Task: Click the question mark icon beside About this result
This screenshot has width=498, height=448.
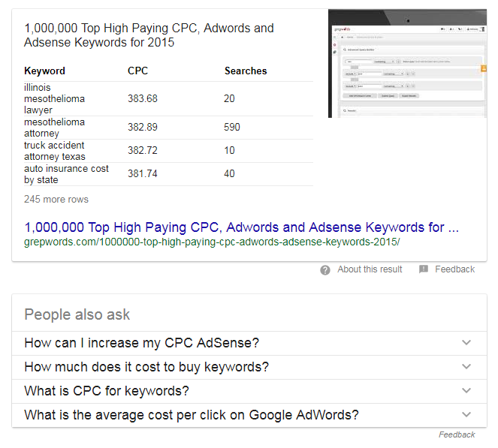Action: click(x=325, y=270)
